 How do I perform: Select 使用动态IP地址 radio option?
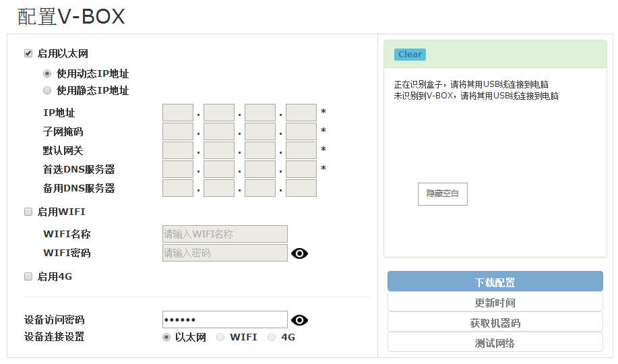coord(47,73)
